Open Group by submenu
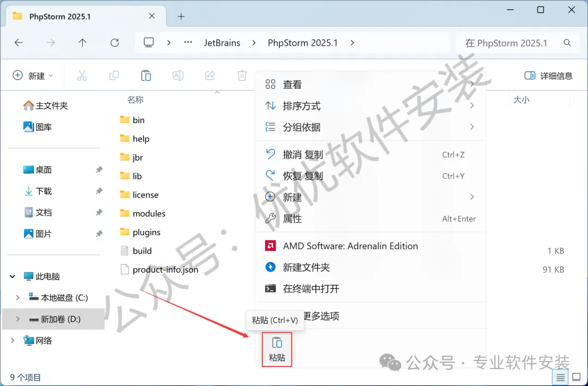The height and width of the screenshot is (386, 588). (x=371, y=127)
